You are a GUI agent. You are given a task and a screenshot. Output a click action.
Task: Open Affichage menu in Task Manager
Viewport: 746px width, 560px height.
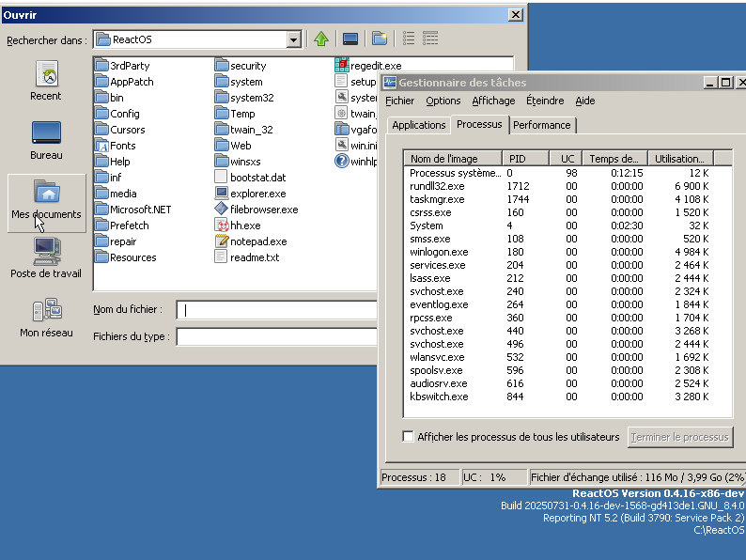tap(493, 101)
